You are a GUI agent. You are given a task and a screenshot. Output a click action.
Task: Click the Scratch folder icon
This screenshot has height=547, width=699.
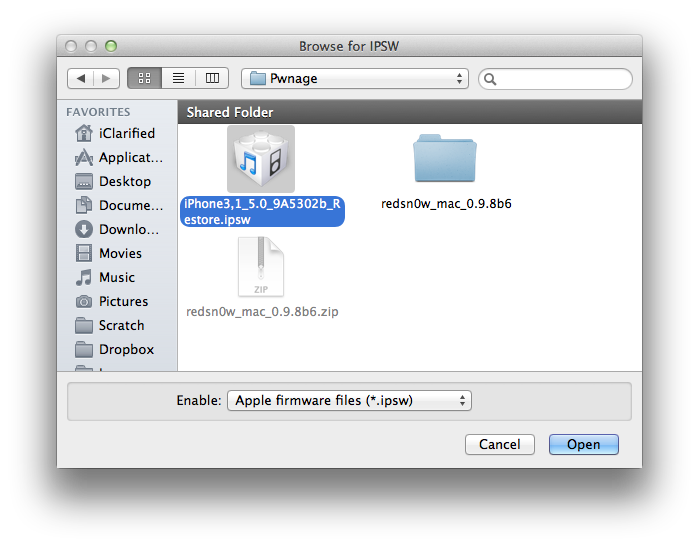pos(84,325)
